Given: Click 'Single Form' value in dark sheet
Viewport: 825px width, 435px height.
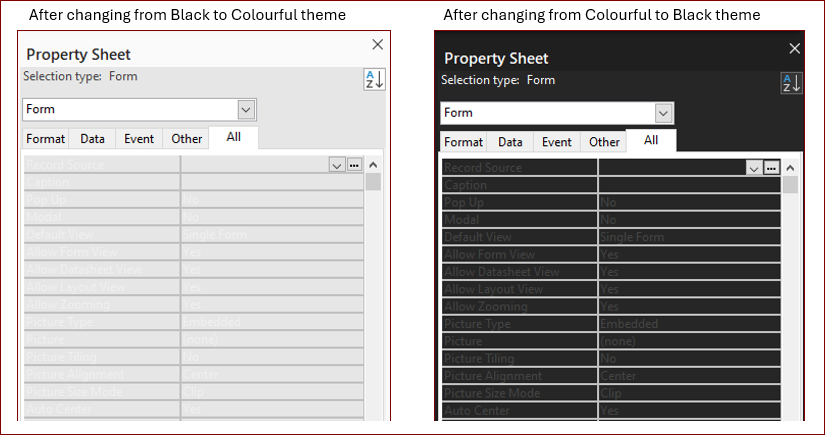Looking at the screenshot, I should pos(632,237).
